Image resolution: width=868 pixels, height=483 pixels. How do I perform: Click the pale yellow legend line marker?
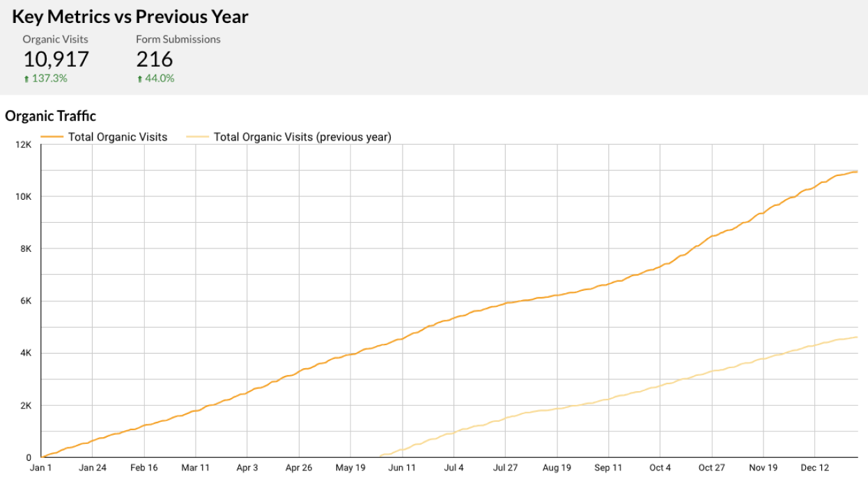(x=198, y=137)
